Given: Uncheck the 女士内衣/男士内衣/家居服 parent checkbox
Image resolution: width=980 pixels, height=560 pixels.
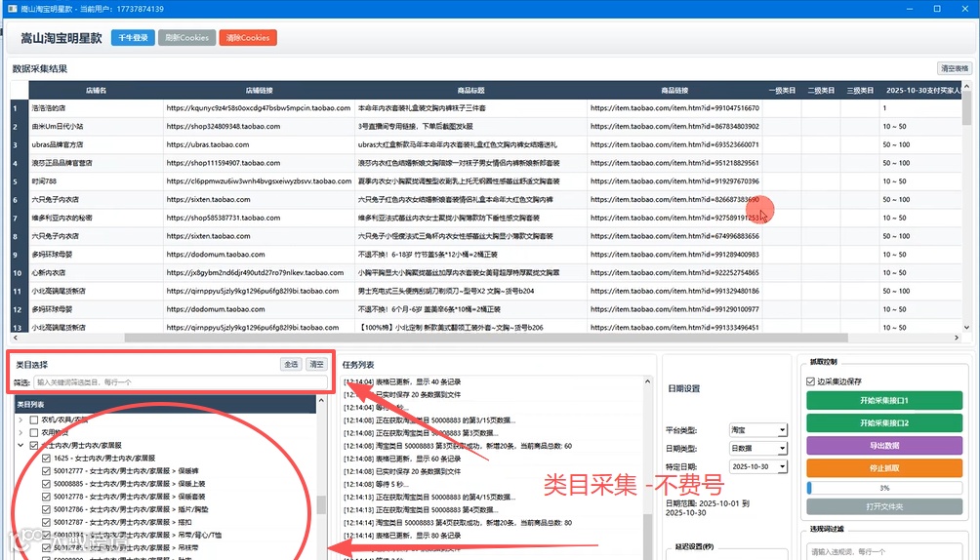Looking at the screenshot, I should [x=34, y=445].
